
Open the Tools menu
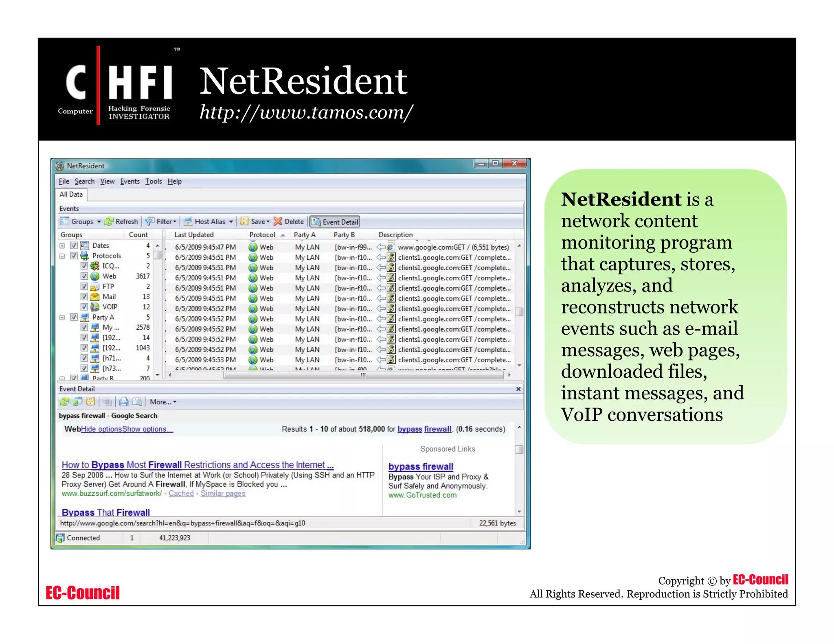pyautogui.click(x=154, y=182)
